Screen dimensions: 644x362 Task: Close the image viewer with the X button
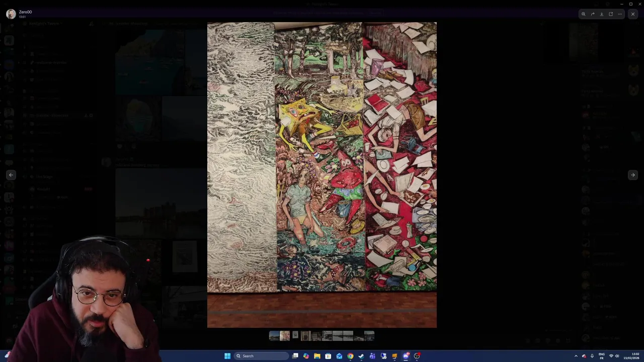(632, 14)
